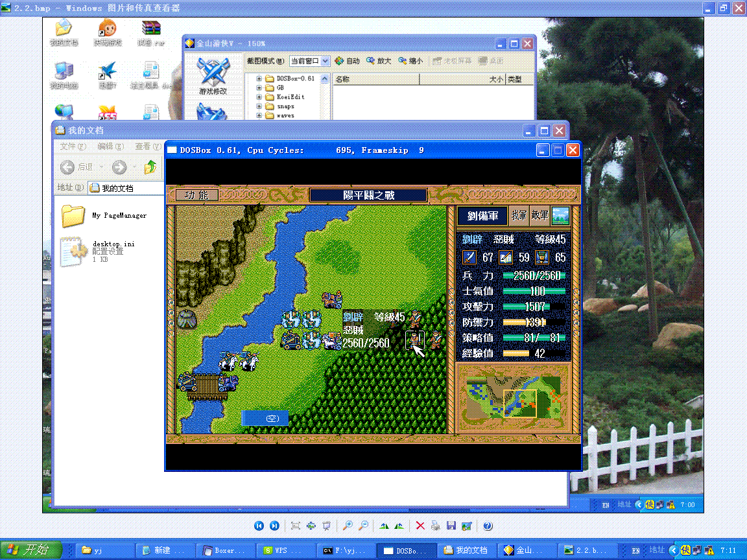
Task: Switch to WPS taskbar button
Action: [286, 550]
